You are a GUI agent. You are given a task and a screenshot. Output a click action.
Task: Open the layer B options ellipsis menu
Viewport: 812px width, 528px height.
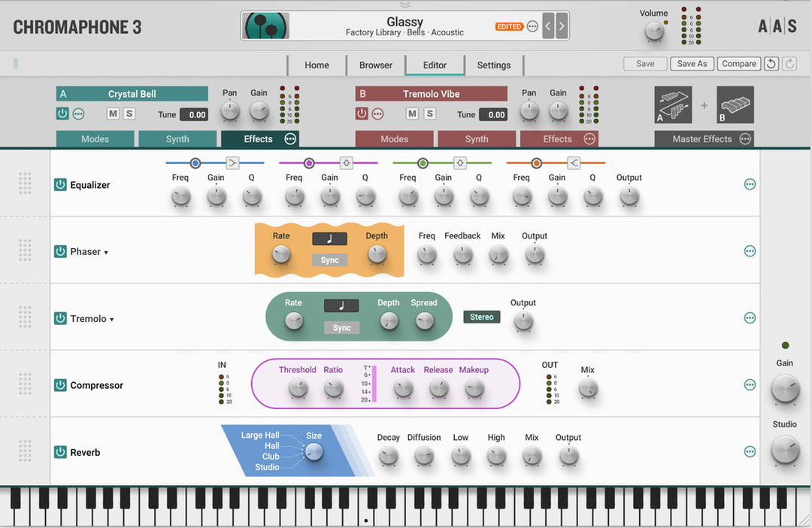[x=378, y=114]
